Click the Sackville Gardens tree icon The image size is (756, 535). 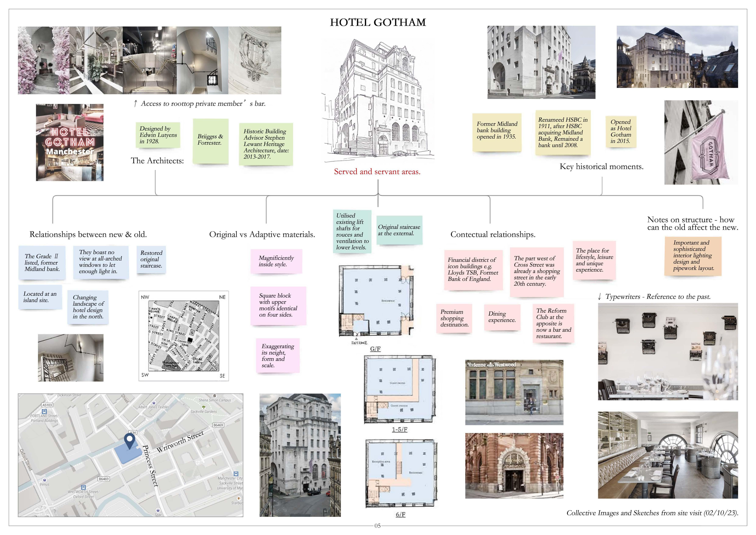pos(203,407)
